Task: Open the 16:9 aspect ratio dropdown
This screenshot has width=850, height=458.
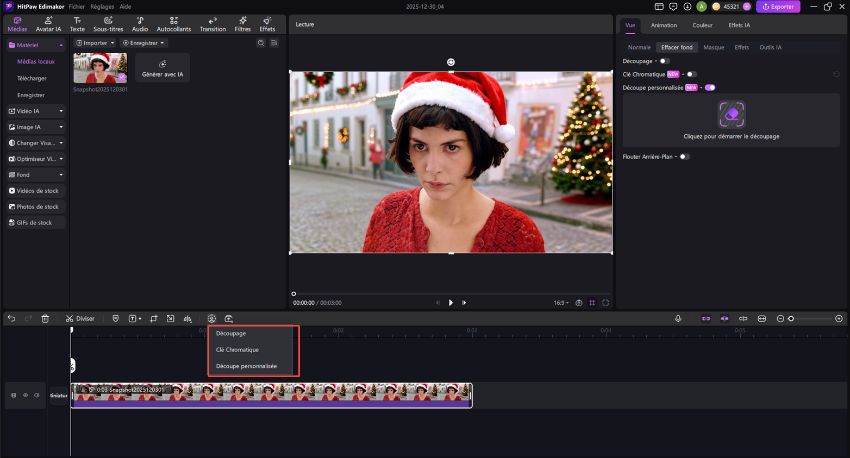Action: 560,302
